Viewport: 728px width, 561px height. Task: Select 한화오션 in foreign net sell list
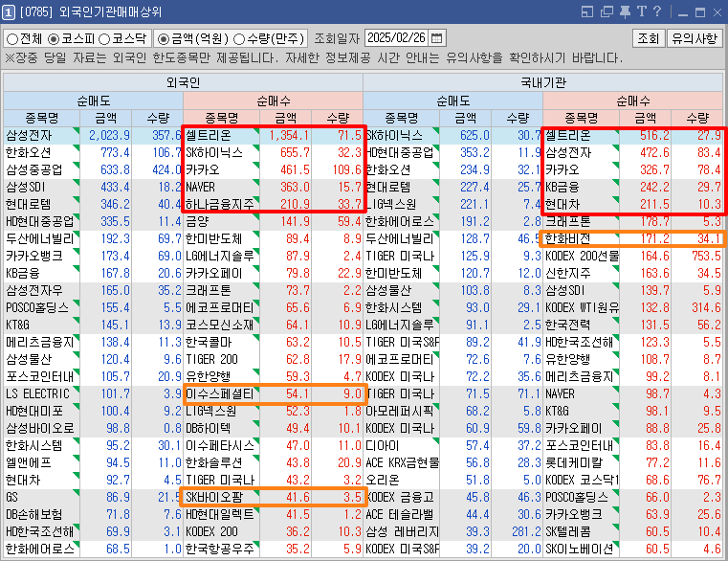click(28, 152)
